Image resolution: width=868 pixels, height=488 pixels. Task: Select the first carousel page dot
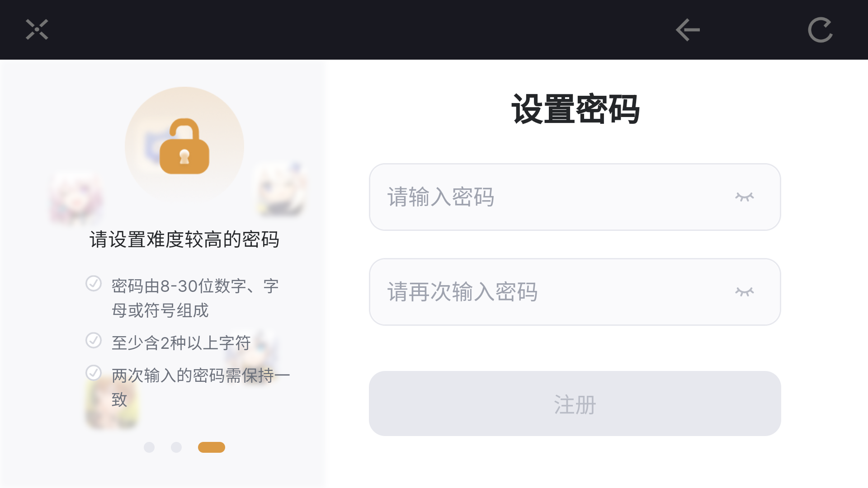[149, 447]
